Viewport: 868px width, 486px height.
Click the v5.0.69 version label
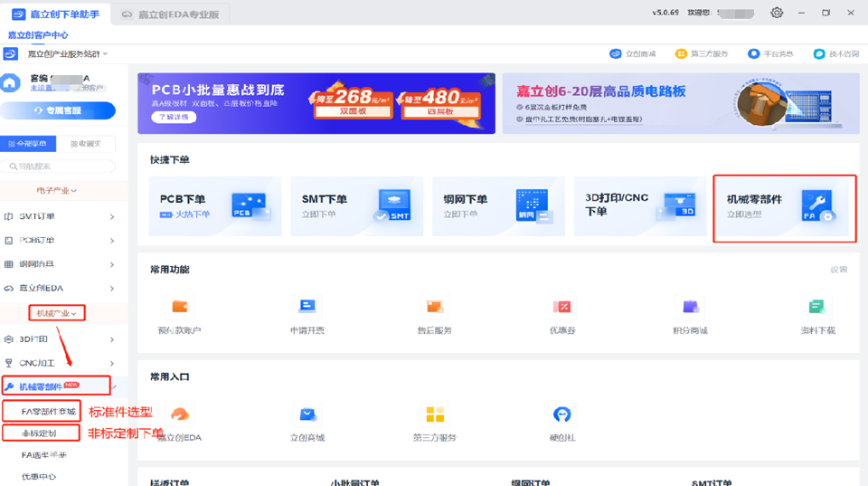[x=665, y=12]
